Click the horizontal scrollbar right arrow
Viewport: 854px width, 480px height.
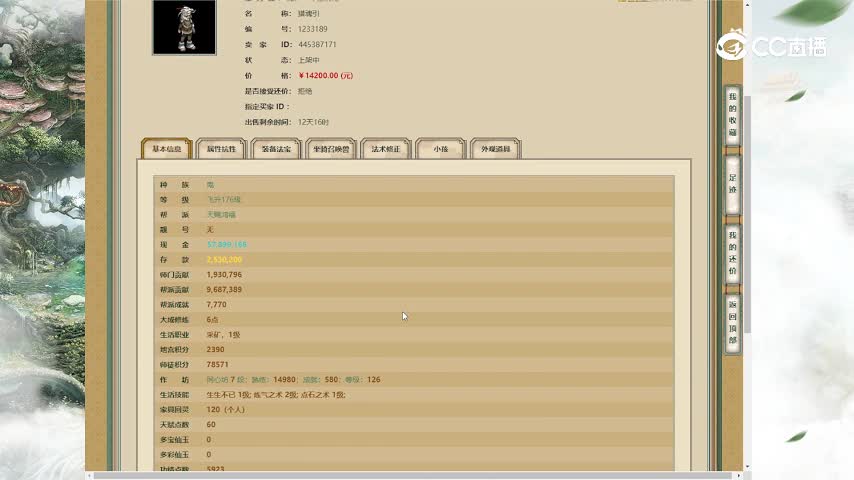739,476
